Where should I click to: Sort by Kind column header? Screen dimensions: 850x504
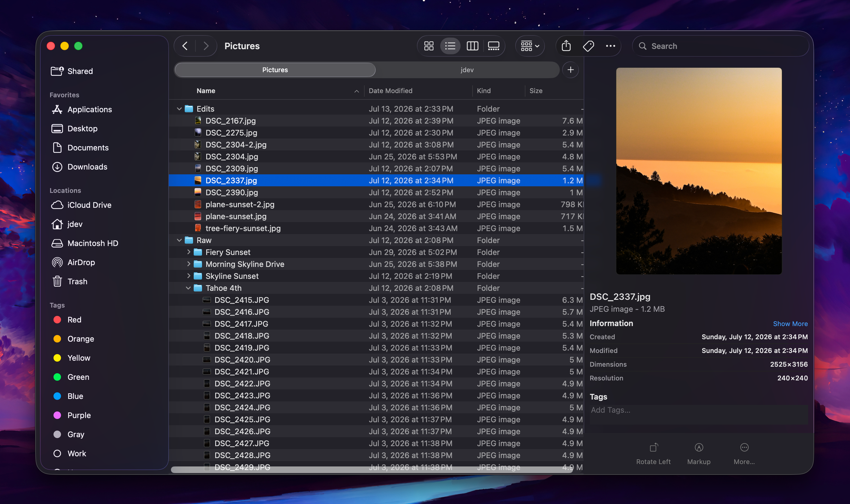(x=484, y=91)
